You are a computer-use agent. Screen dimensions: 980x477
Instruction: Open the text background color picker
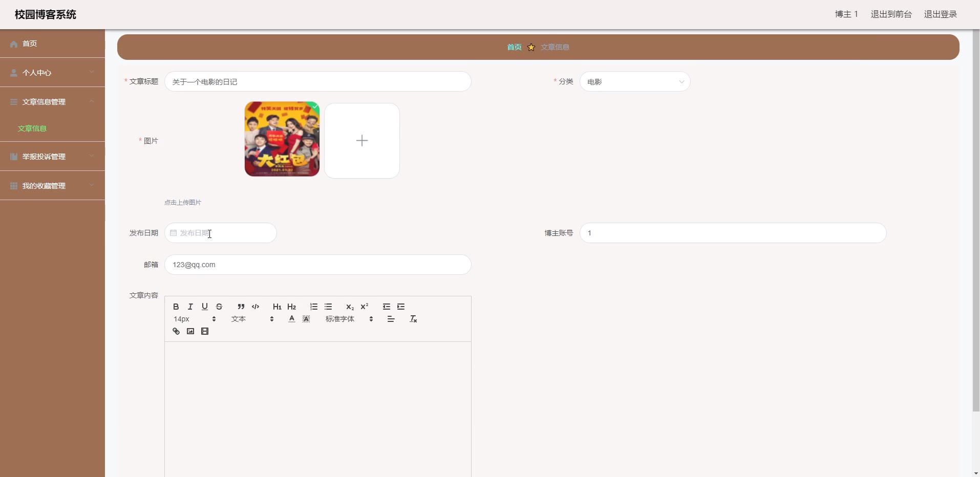[306, 319]
